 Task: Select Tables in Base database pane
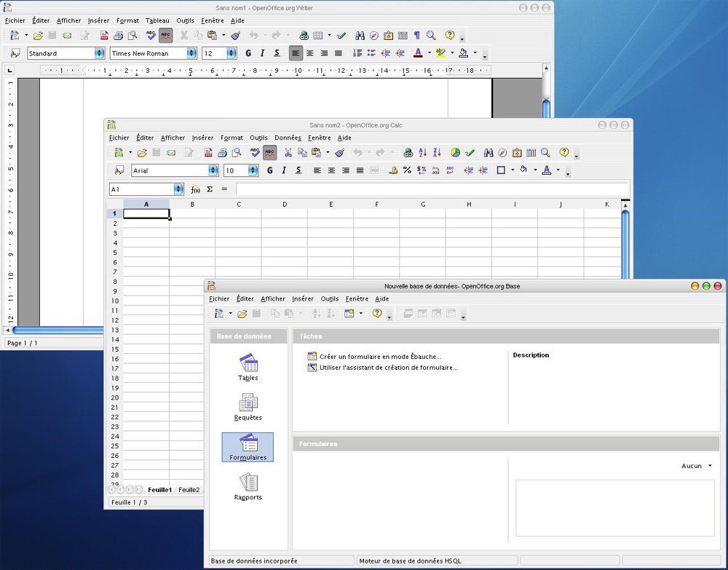248,367
